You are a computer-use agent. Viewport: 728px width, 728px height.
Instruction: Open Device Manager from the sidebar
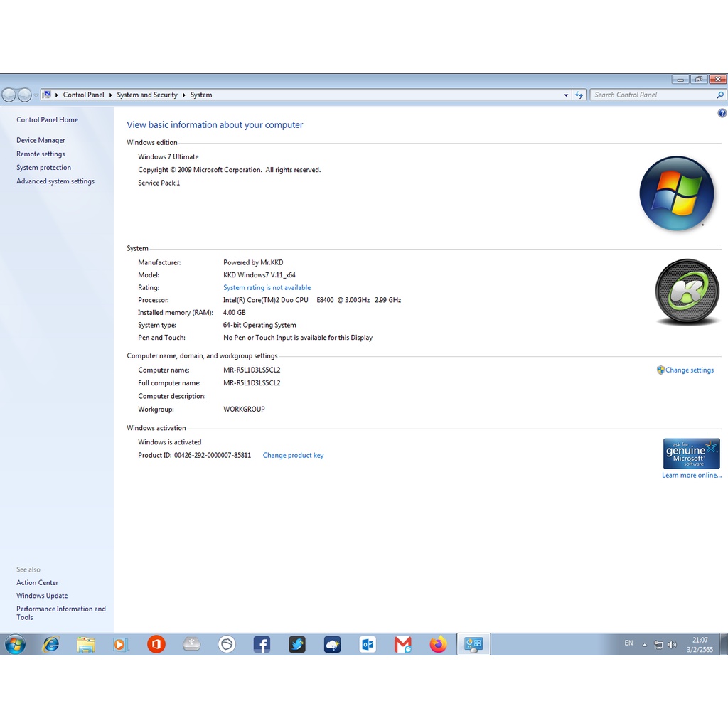click(x=41, y=140)
